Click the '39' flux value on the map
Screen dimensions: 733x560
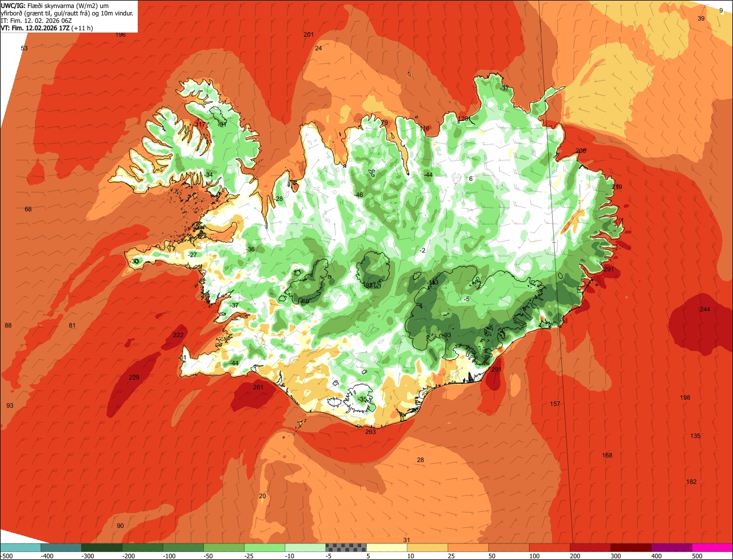point(701,18)
